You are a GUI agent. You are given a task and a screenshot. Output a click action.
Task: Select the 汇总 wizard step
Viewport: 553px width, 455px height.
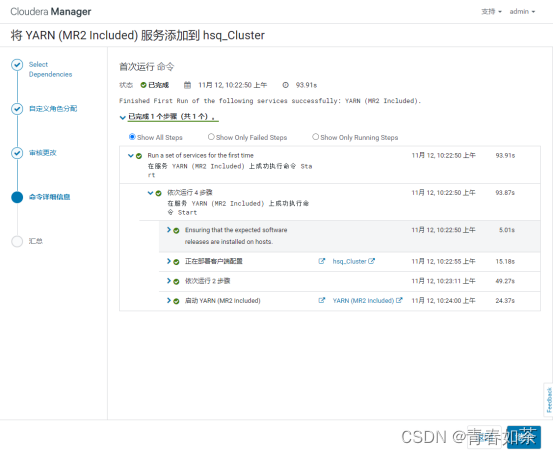point(36,241)
